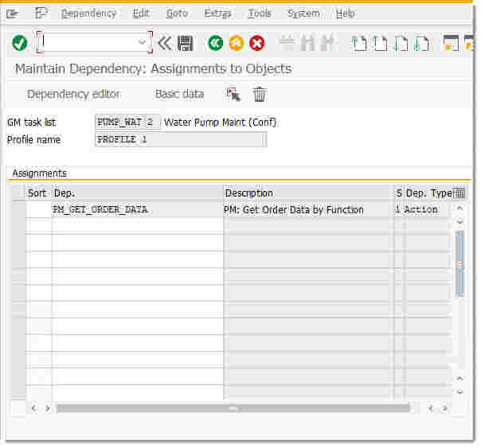
Task: Click description 'PM: Get Order Data by Function'
Action: pos(294,210)
